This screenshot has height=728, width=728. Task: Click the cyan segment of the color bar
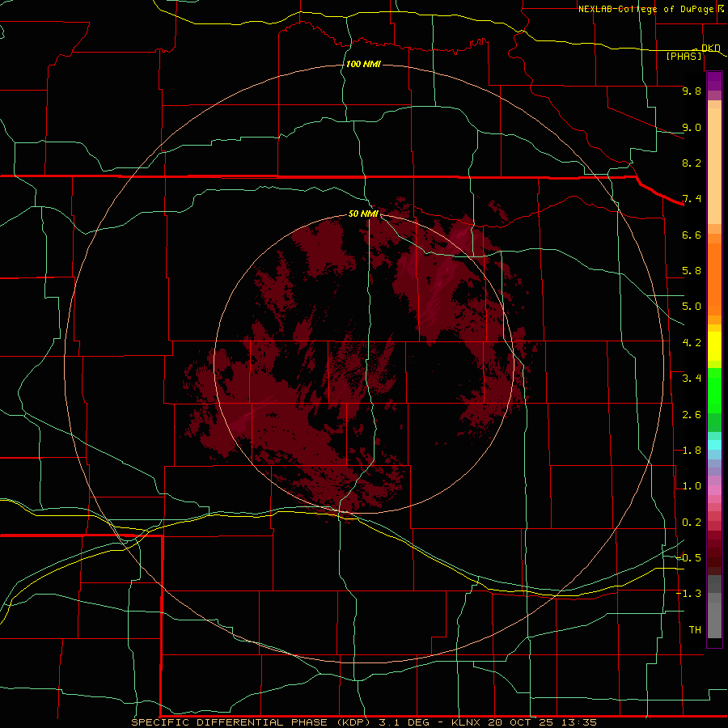point(714,445)
